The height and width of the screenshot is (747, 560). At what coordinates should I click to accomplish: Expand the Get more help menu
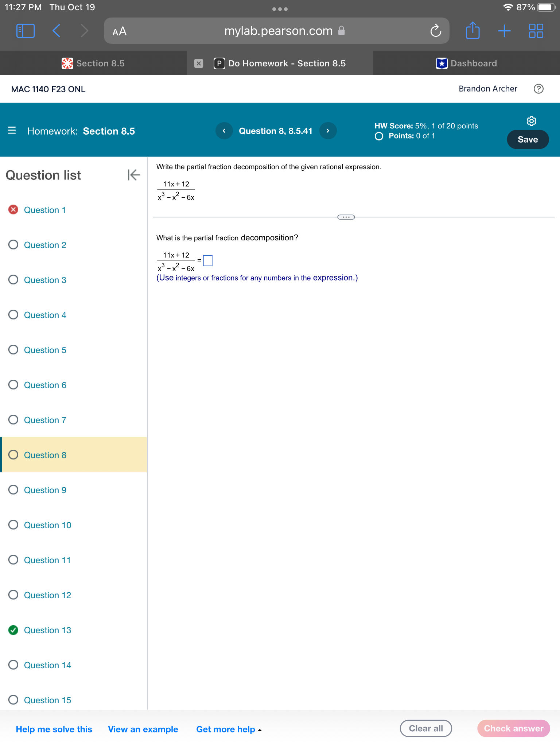pyautogui.click(x=229, y=729)
